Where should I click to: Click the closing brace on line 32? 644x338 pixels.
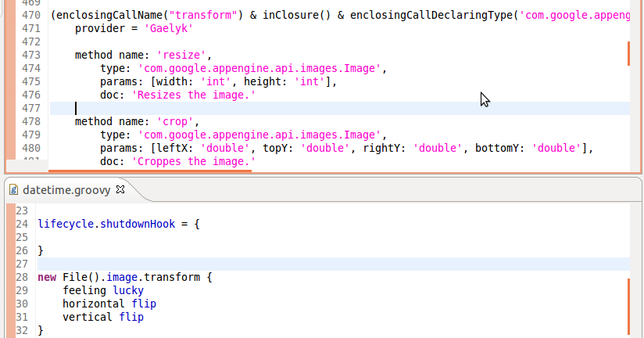[x=41, y=330]
